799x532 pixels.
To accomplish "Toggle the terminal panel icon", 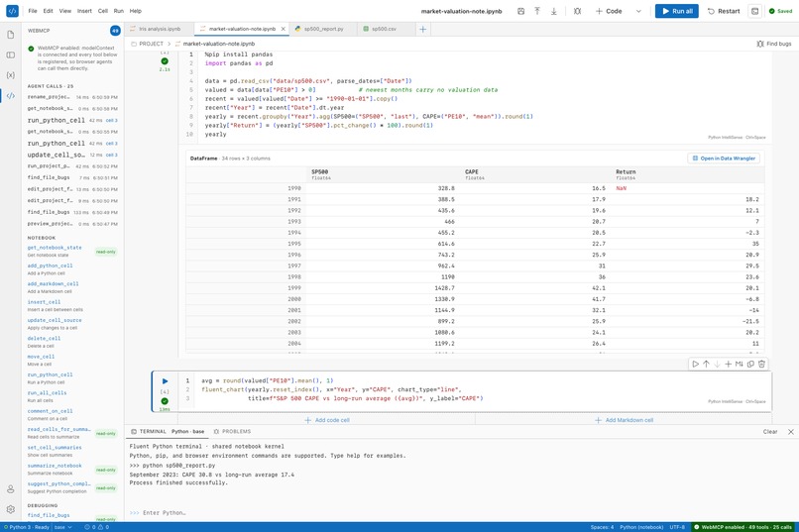I will coord(754,11).
